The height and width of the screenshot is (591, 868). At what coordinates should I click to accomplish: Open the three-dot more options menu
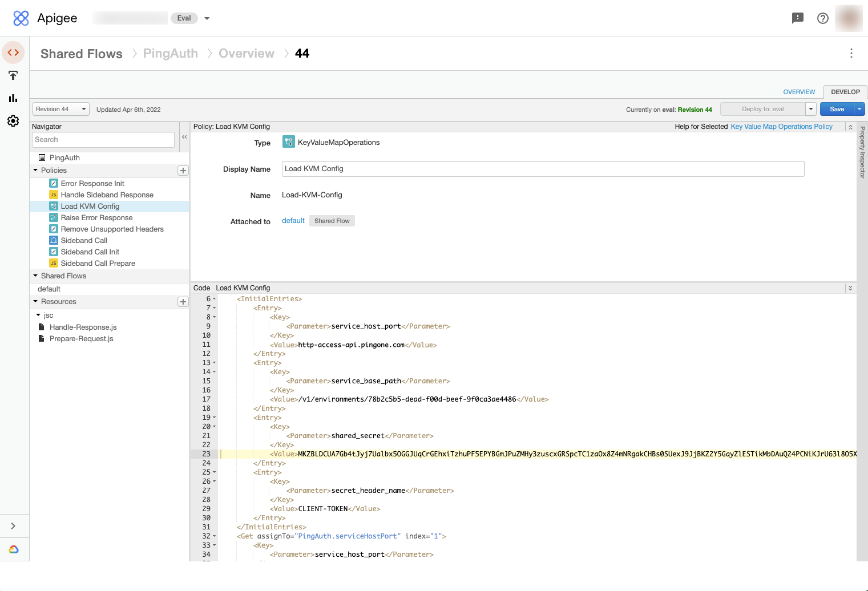pos(851,53)
